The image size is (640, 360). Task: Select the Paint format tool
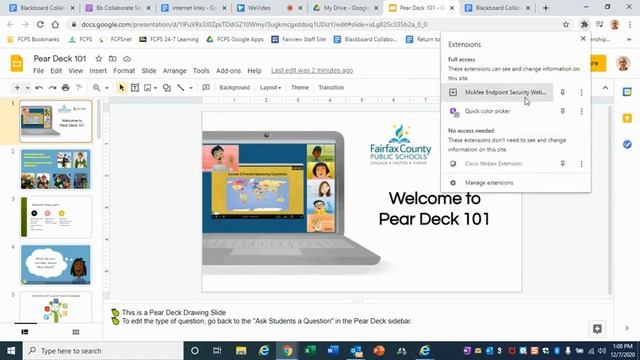click(79, 88)
